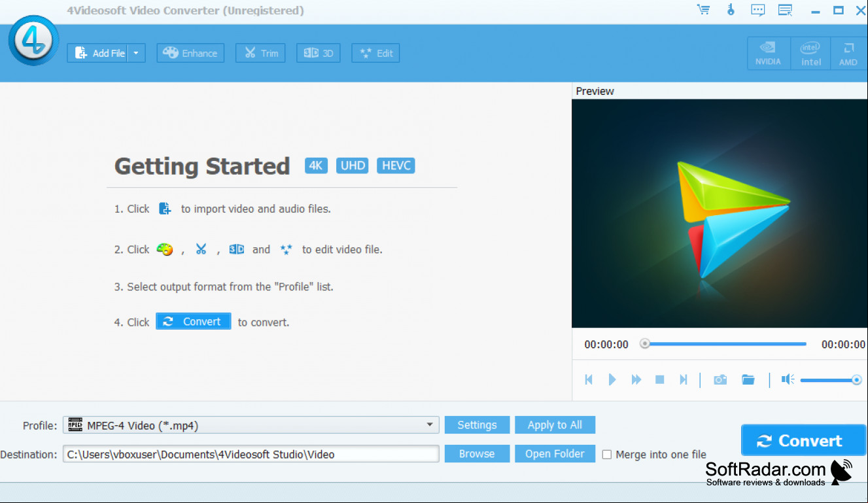Click the Add File button

point(97,53)
